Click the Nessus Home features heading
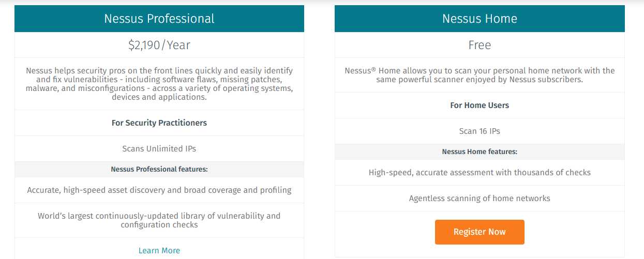 click(x=480, y=152)
